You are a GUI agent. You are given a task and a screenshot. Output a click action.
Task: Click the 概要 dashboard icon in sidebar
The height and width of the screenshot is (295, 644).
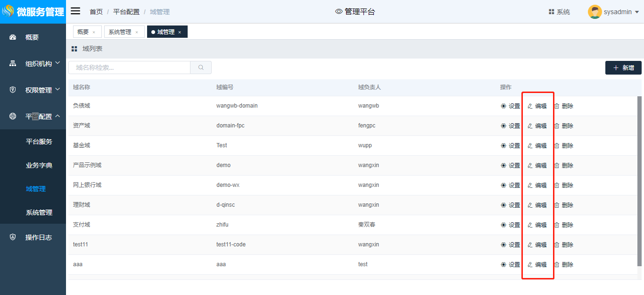click(13, 37)
